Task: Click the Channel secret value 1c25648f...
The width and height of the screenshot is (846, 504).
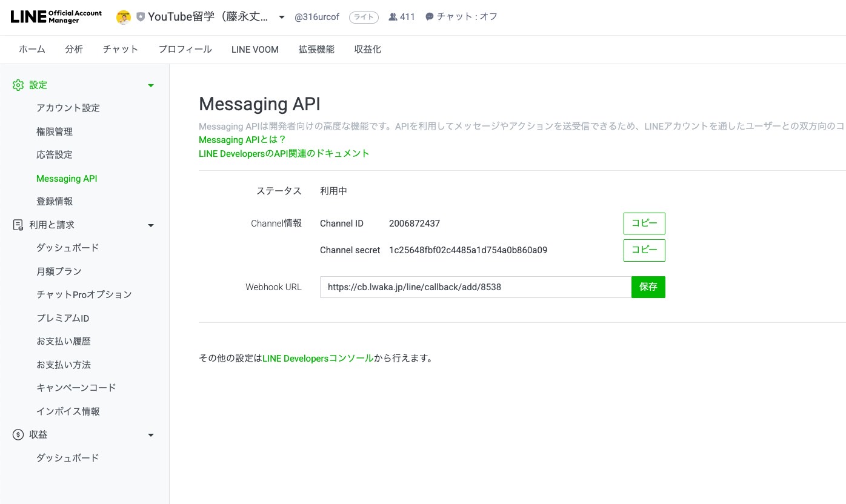Action: pos(468,250)
